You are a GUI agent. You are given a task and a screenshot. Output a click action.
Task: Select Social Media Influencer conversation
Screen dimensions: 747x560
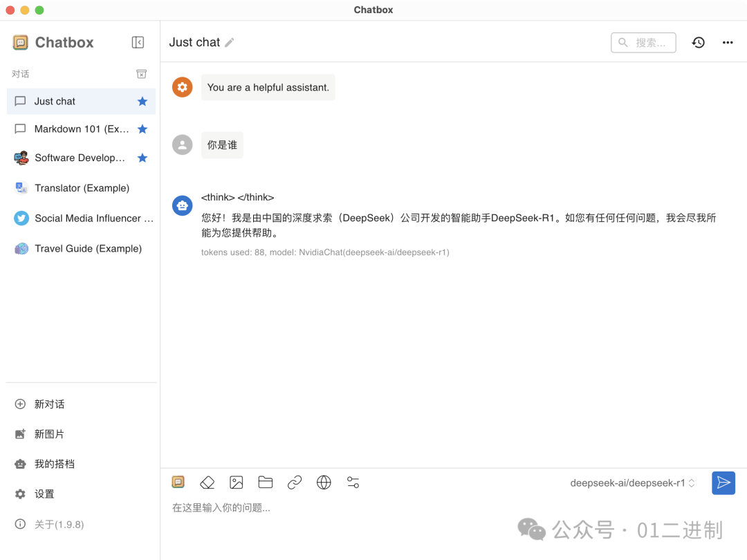[81, 218]
